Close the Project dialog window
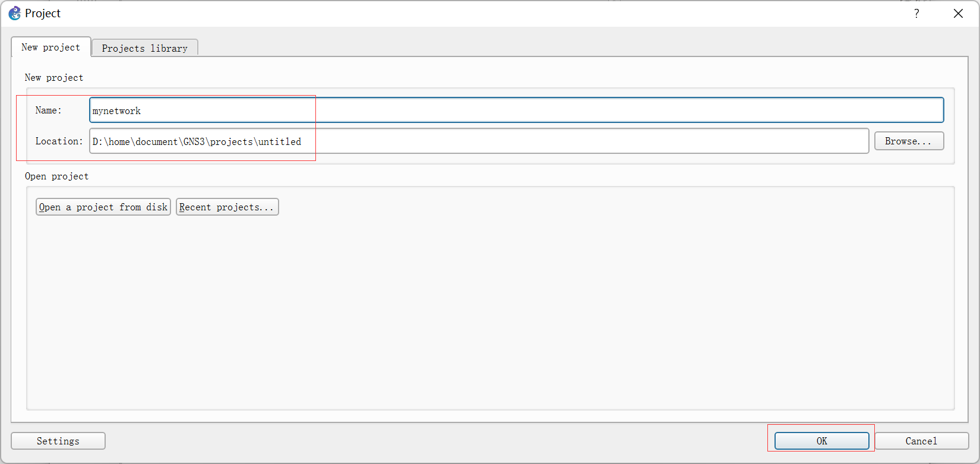 (958, 13)
